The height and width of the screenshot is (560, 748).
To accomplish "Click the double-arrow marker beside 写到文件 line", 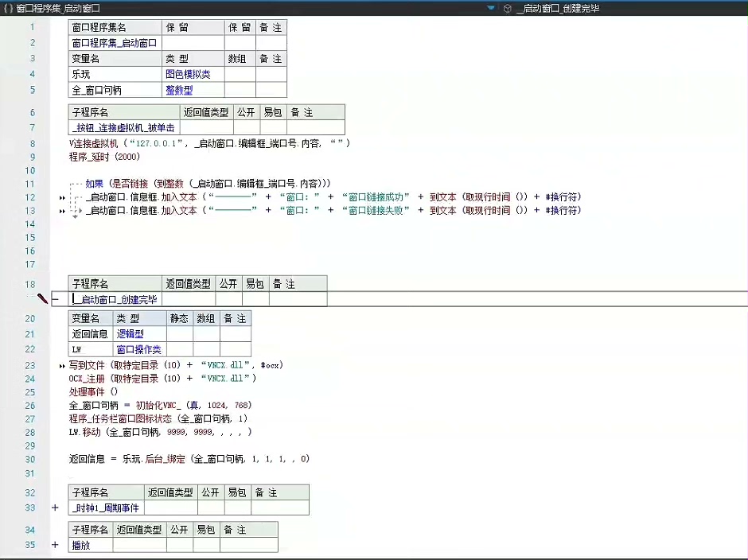I will tap(62, 366).
